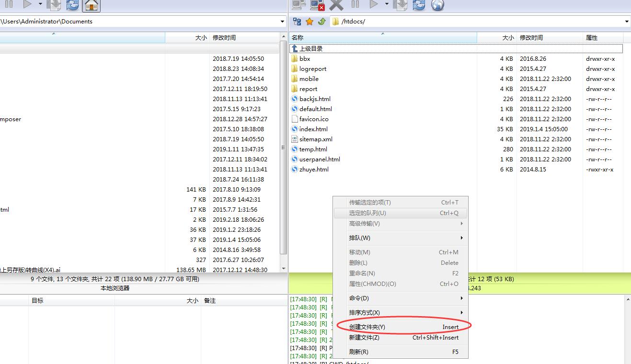Viewport: 631px width, 364px height.
Task: Click the globe icon in right toolbar
Action: pyautogui.click(x=437, y=5)
